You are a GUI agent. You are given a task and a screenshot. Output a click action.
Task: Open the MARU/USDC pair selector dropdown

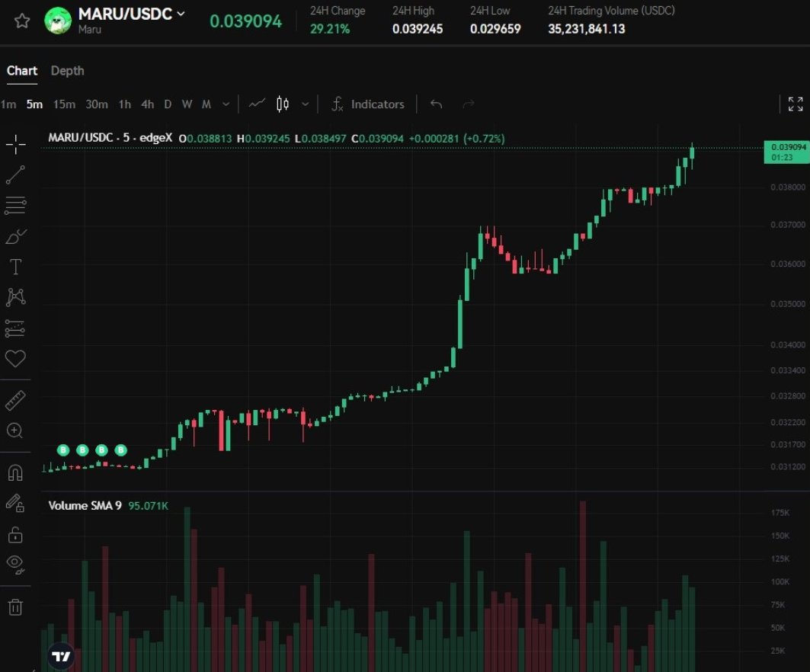(x=181, y=14)
